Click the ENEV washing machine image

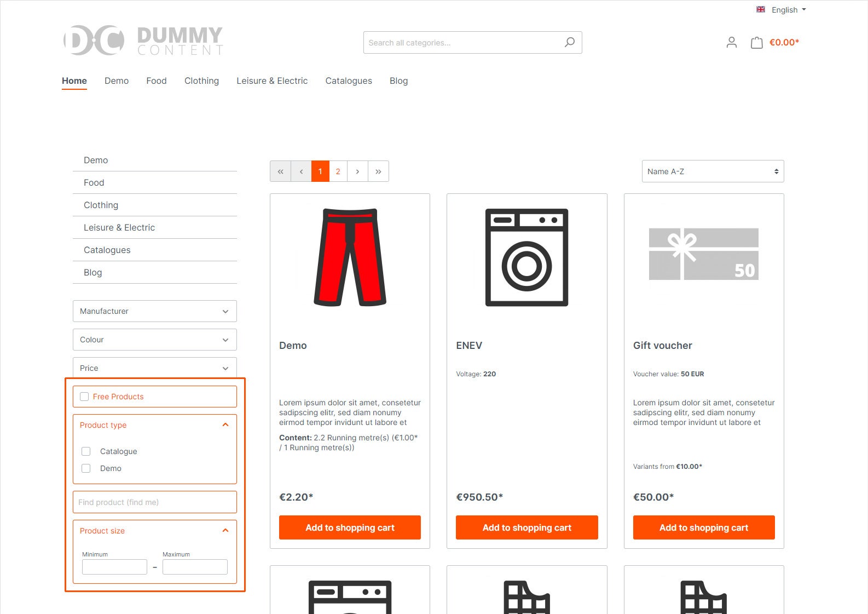[x=526, y=257]
